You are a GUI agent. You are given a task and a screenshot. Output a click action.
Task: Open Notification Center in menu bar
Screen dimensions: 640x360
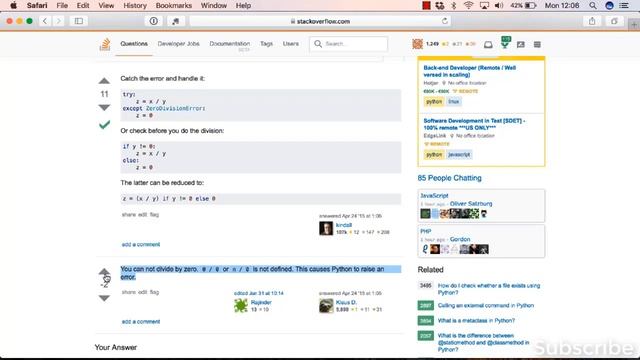click(624, 6)
